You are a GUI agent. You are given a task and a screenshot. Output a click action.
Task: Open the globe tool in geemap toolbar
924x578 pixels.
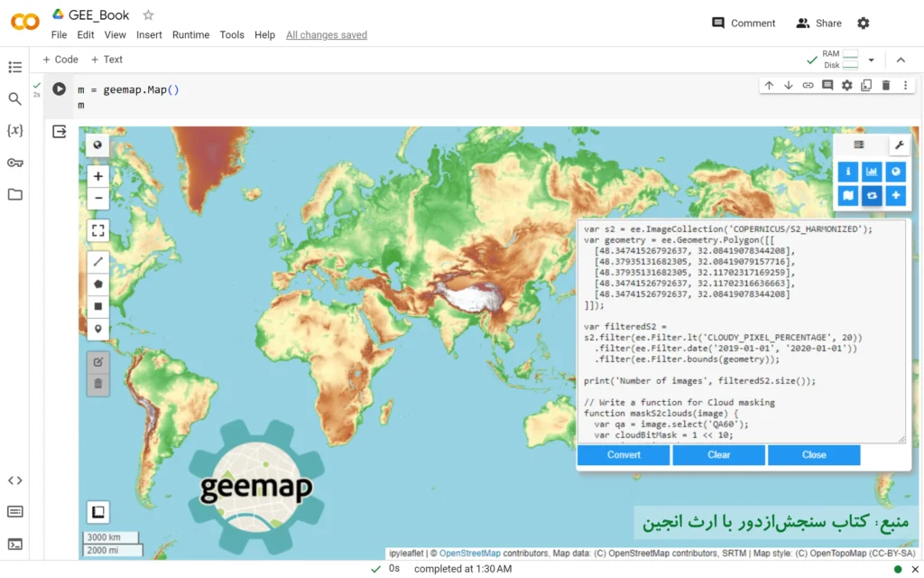coord(896,172)
